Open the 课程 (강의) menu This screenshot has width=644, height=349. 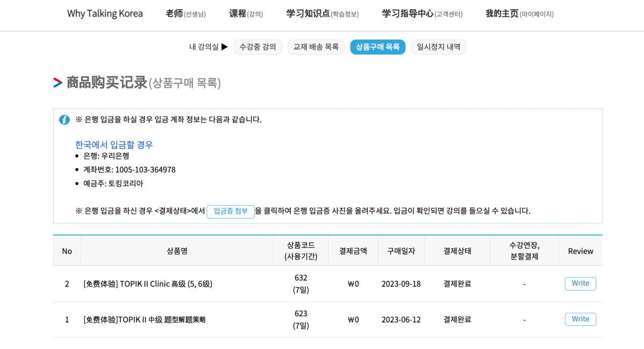pos(246,13)
